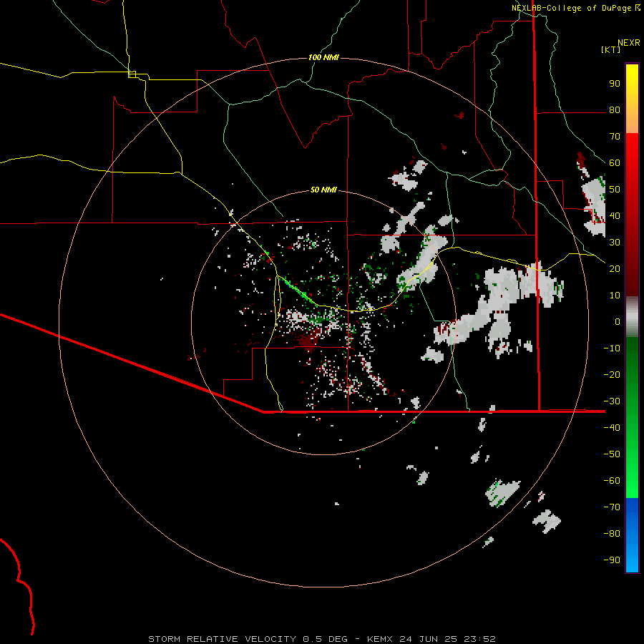This screenshot has height=644, width=644.
Task: Click the STORM RELATIVE VELOCITY title text
Action: coord(222,639)
